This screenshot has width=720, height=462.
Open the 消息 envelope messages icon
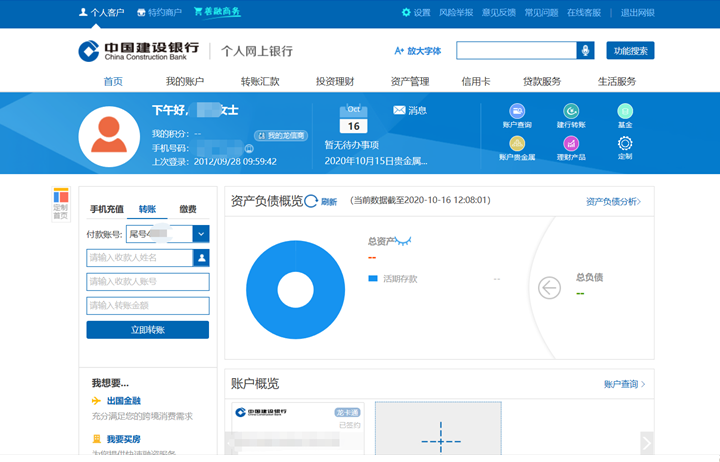click(399, 110)
